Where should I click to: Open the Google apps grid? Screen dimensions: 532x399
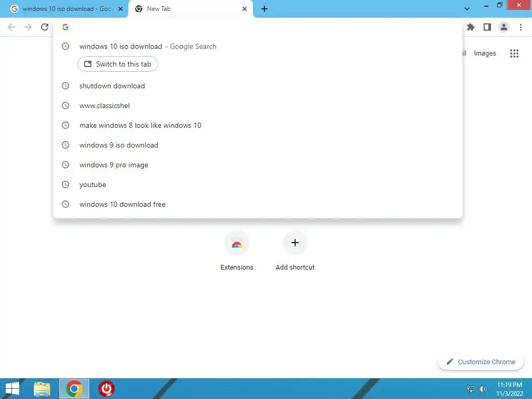point(514,54)
